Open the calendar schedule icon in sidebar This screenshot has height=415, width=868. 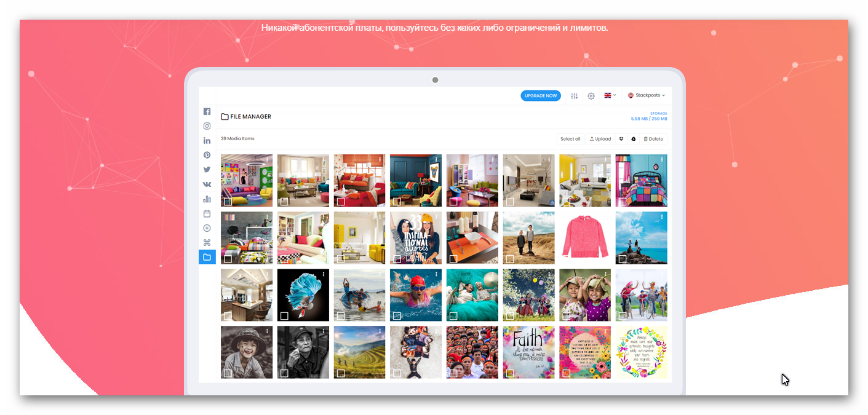coord(207,213)
